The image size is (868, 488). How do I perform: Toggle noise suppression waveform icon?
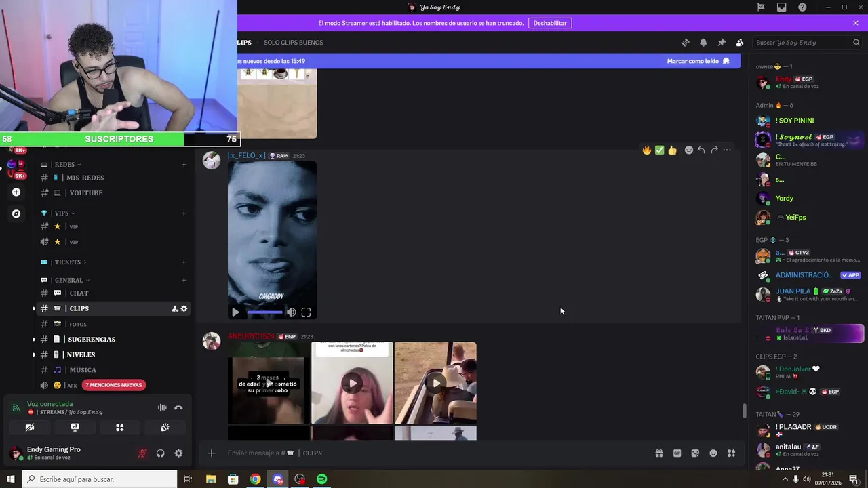coord(162,407)
